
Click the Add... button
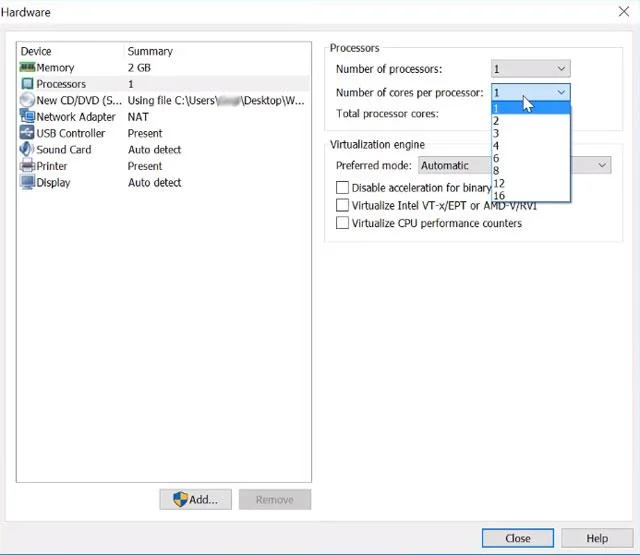[196, 500]
